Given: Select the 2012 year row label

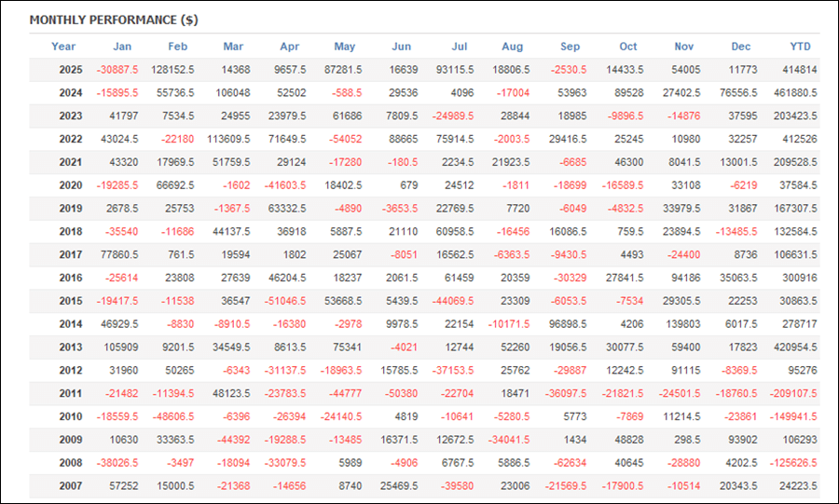Looking at the screenshot, I should tap(70, 370).
